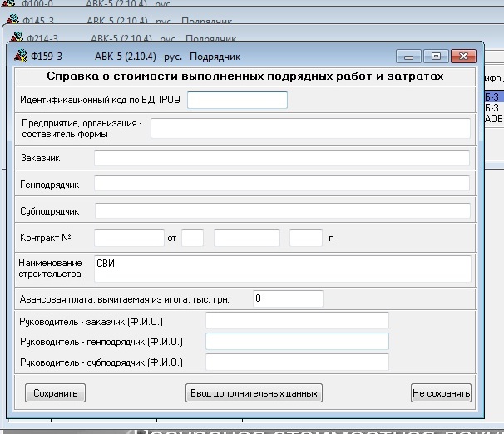Image resolution: width=504 pixels, height=434 pixels.
Task: Click the Контракт № number field
Action: coord(129,239)
